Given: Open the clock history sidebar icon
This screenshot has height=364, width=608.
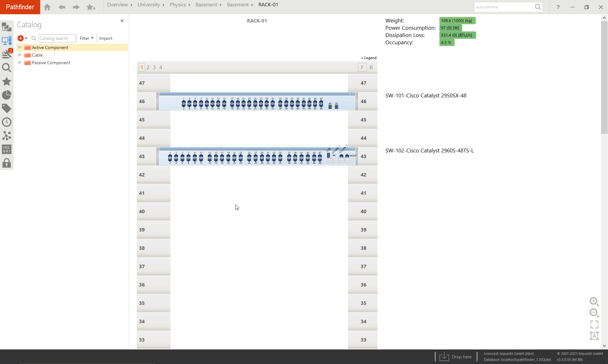Looking at the screenshot, I should click(7, 122).
